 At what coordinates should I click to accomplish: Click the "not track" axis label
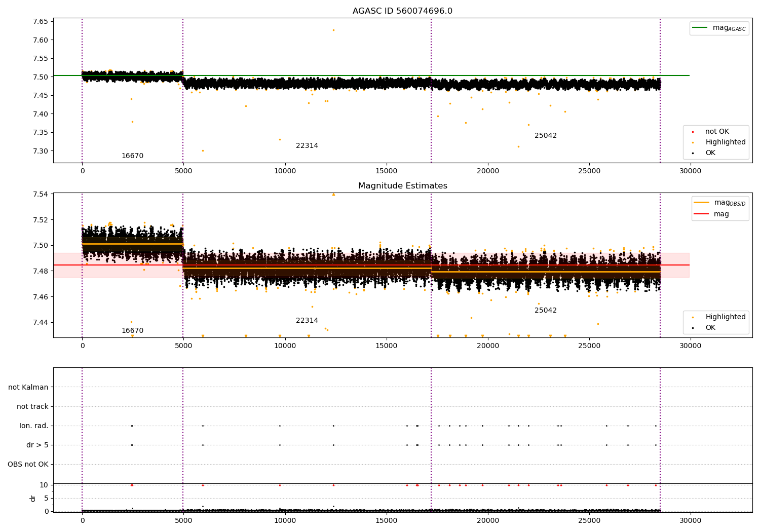point(32,406)
